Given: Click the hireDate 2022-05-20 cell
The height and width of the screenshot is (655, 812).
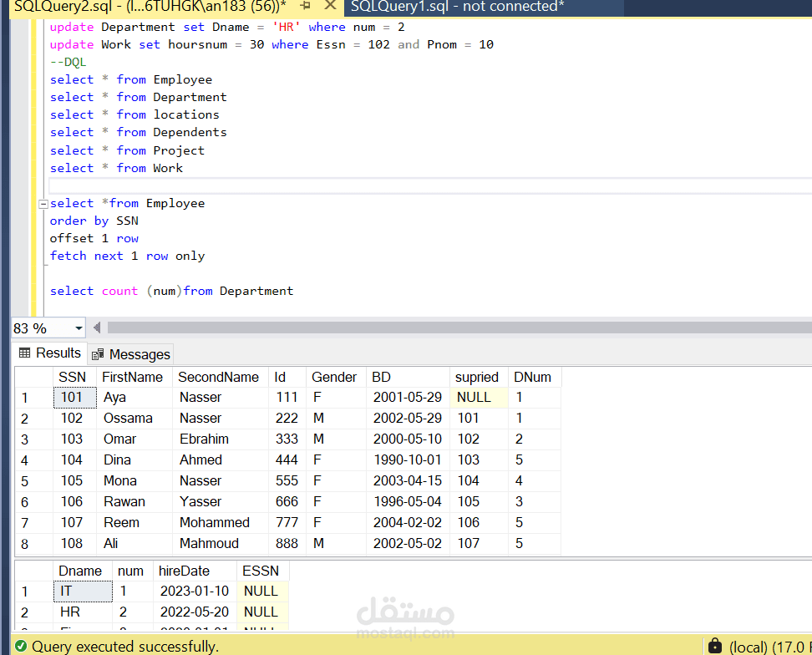Looking at the screenshot, I should pos(195,612).
